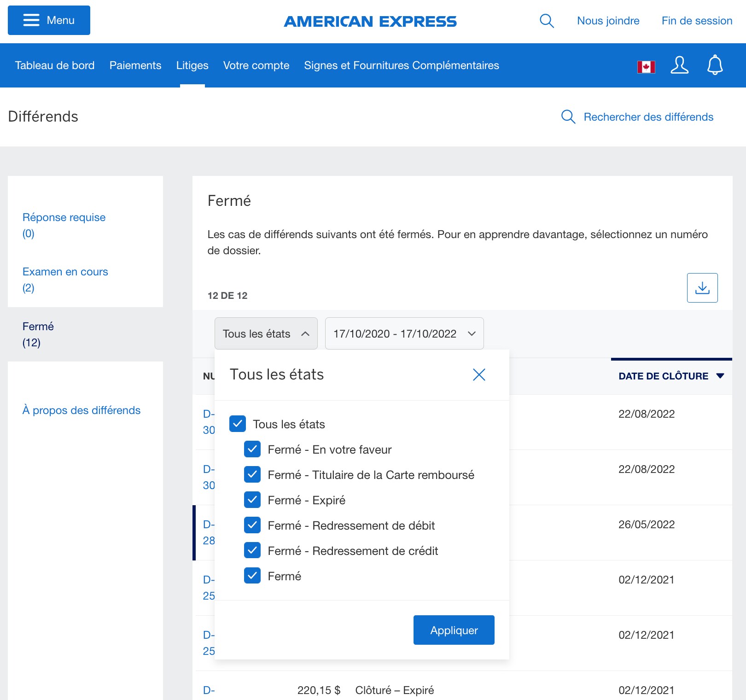Open the profile account icon
The width and height of the screenshot is (746, 700).
[x=679, y=65]
